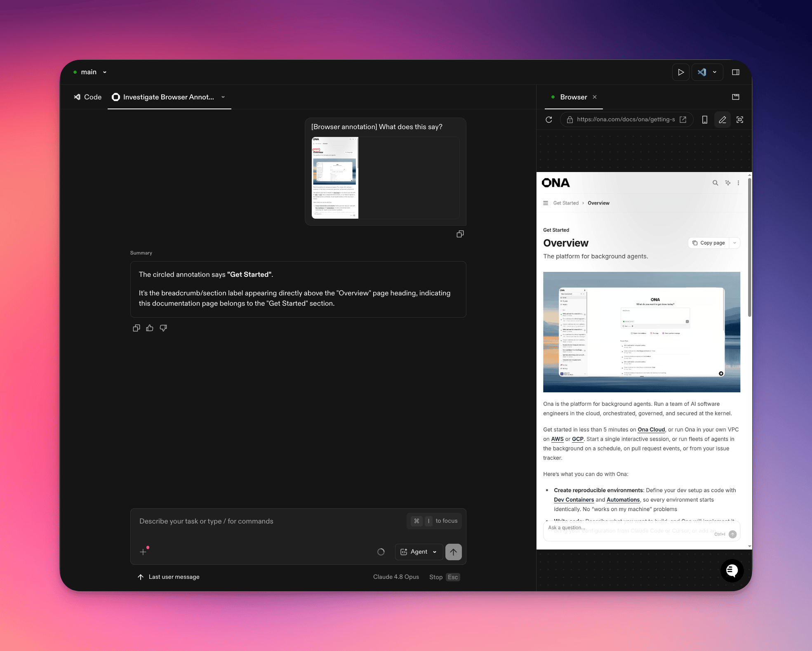Toggle the annotation pencil tool
The height and width of the screenshot is (651, 812).
(x=723, y=120)
